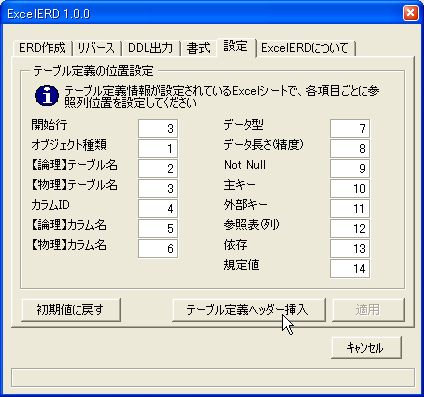Viewport: 424px width, 397px height.
Task: Click the オブジェクト種類 value field
Action: click(158, 148)
